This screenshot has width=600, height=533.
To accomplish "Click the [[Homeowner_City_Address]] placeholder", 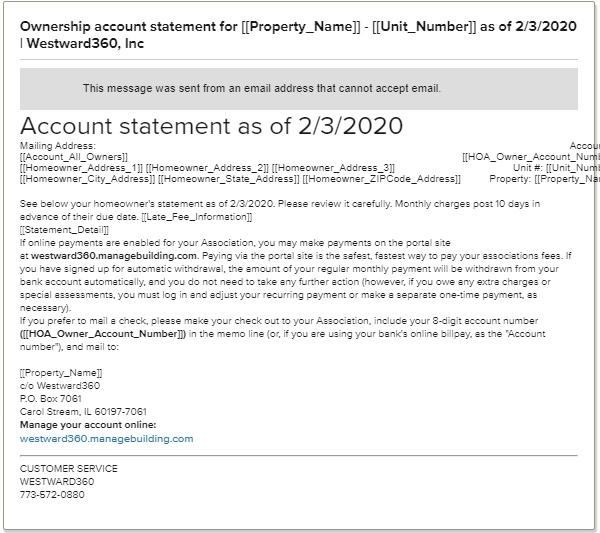I will pos(88,179).
